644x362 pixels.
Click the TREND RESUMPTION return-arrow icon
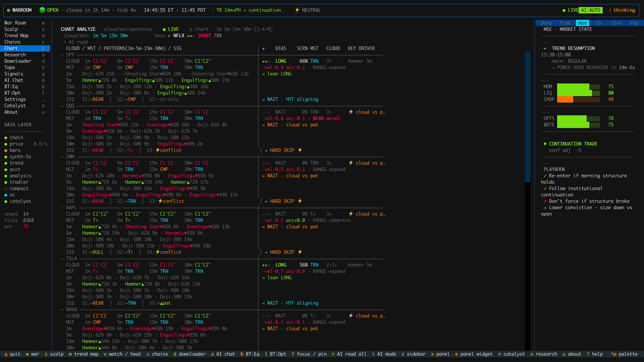coord(545,48)
